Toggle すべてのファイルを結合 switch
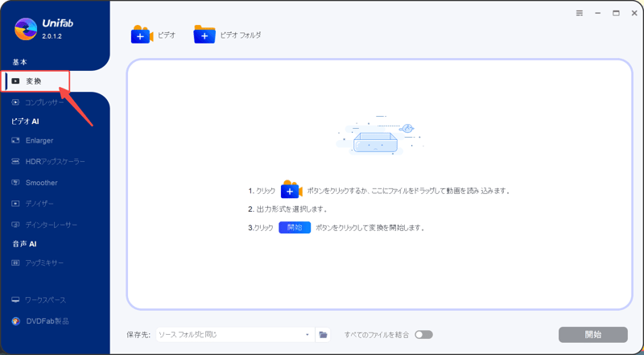Screen dimensions: 644x355 tap(423, 334)
